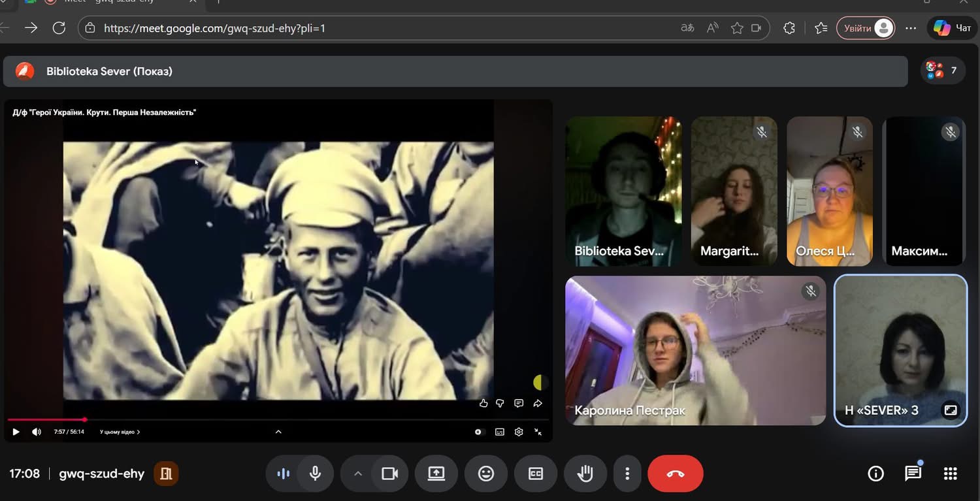Image resolution: width=980 pixels, height=501 pixels.
Task: Start presenting your screen
Action: pyautogui.click(x=436, y=474)
